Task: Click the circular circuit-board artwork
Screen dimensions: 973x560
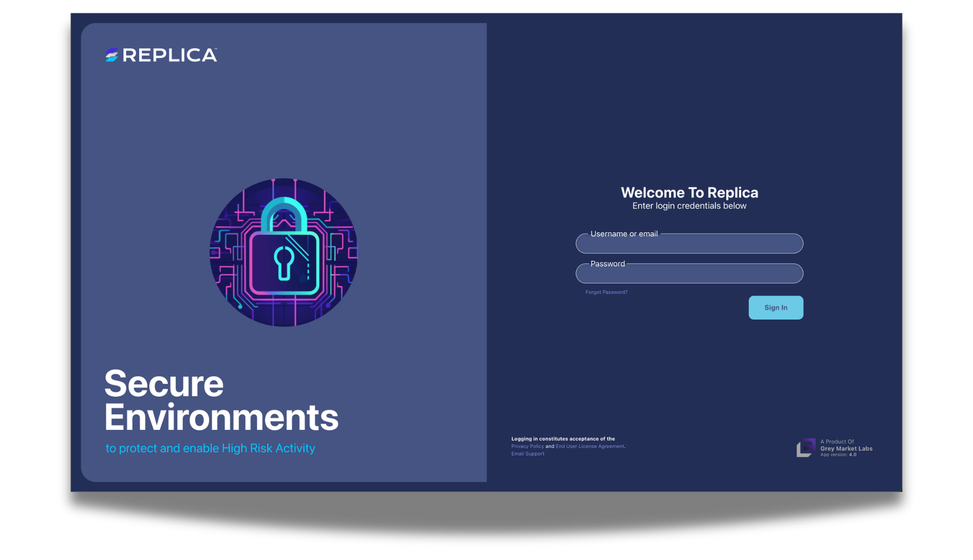Action: coord(283,252)
